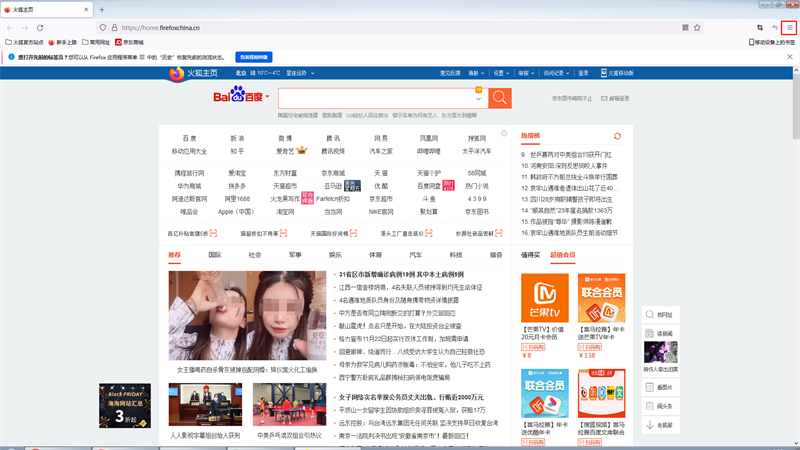Select the 国际 news tab

click(215, 255)
